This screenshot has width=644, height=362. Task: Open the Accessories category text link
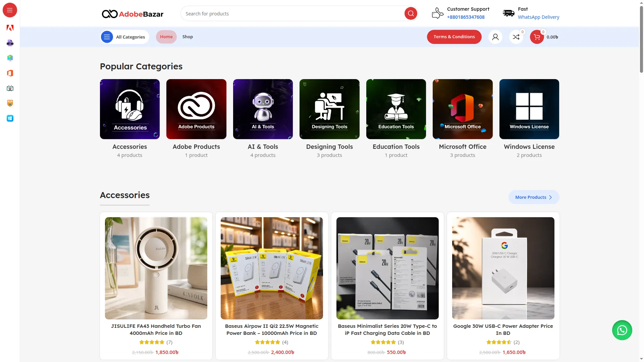tap(130, 147)
